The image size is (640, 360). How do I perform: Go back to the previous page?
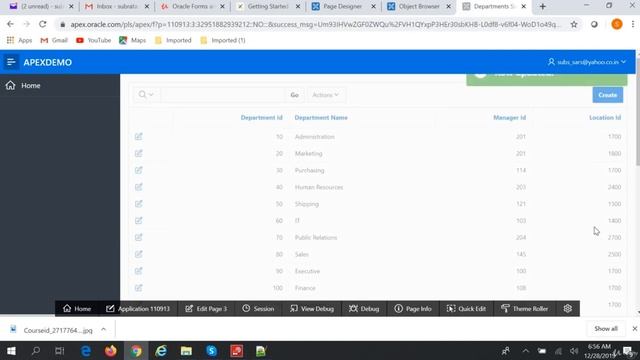click(x=10, y=24)
